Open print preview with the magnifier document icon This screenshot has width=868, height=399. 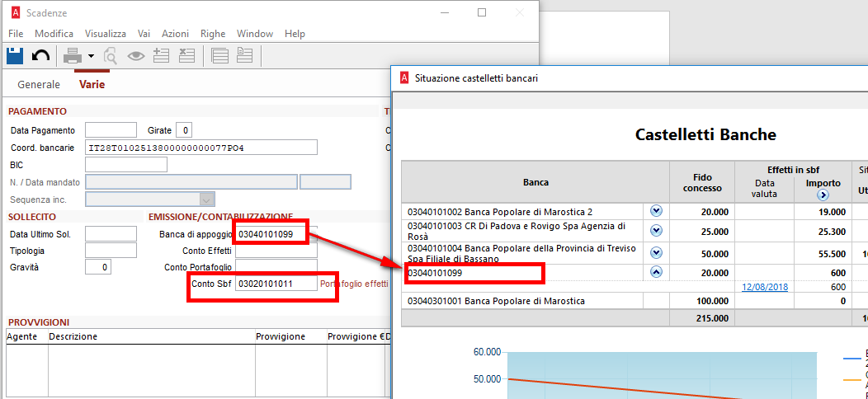coord(111,56)
